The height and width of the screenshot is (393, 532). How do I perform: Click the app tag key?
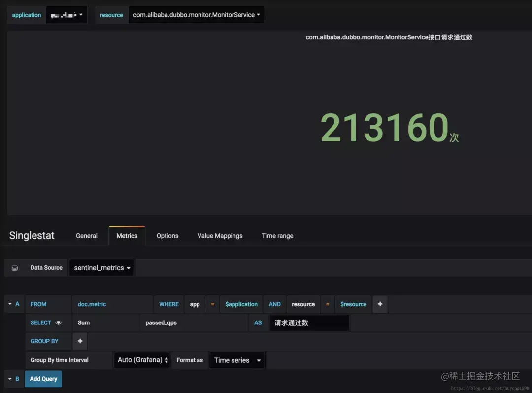(195, 304)
